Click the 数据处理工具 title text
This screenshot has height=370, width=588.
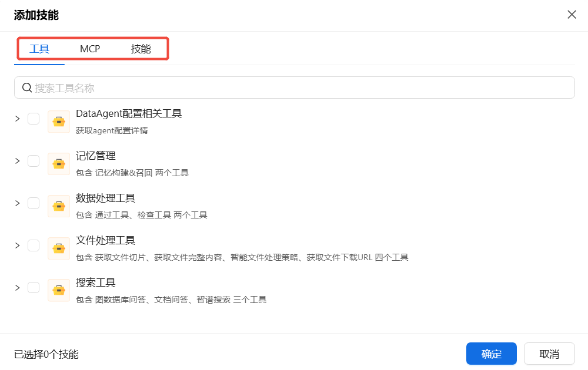tap(105, 198)
